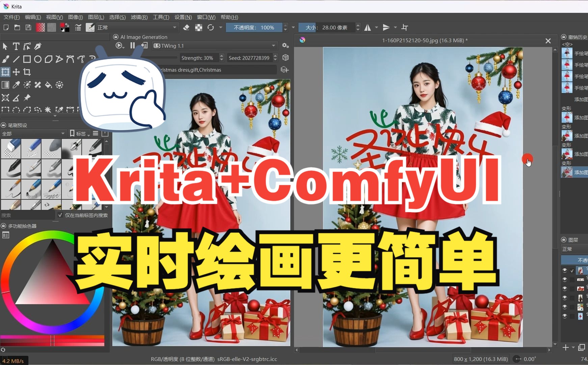Image resolution: width=588 pixels, height=365 pixels.
Task: Open the layer blending mode 正常 dropdown
Action: pyautogui.click(x=574, y=249)
